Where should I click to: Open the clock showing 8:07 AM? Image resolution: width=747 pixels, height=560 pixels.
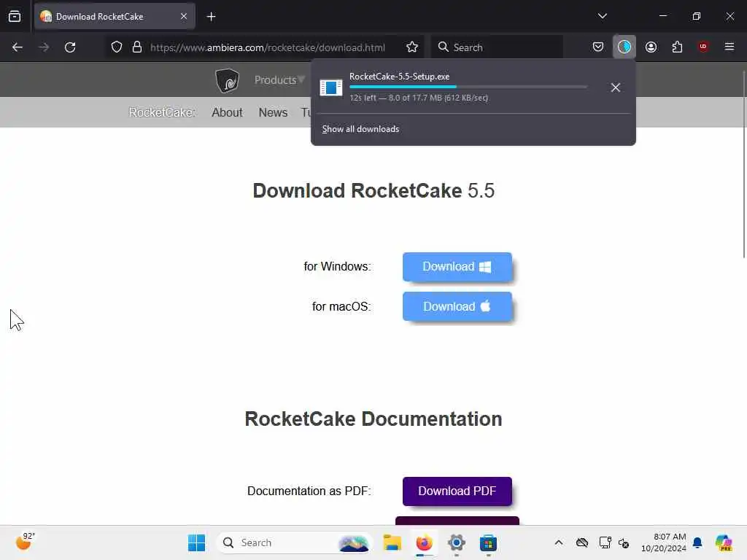664,542
